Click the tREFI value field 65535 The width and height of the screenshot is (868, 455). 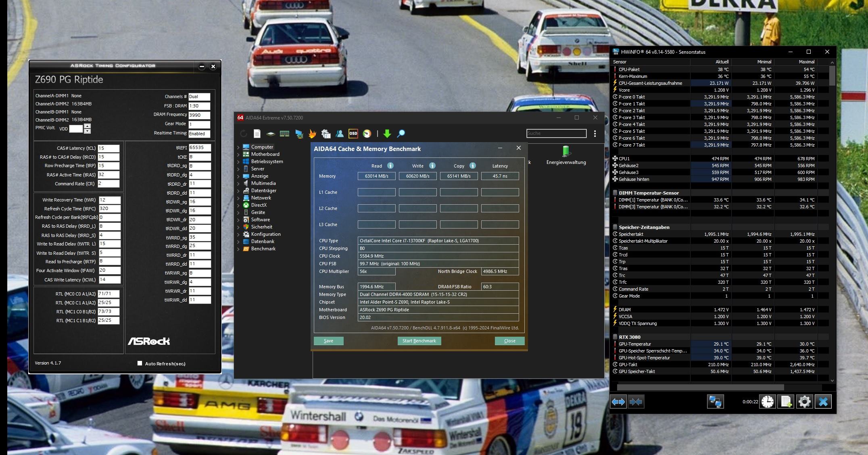click(x=200, y=148)
